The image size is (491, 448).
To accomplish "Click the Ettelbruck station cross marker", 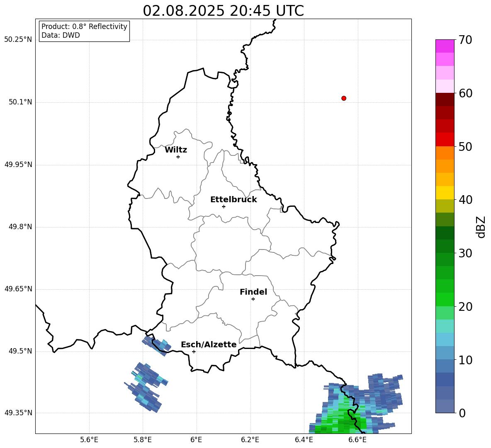I will 224,206.
